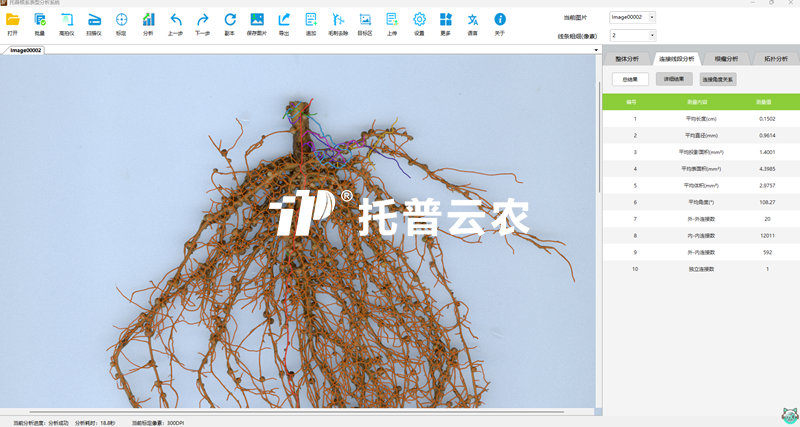
Task: Select the Image00002 document tab
Action: 26,50
